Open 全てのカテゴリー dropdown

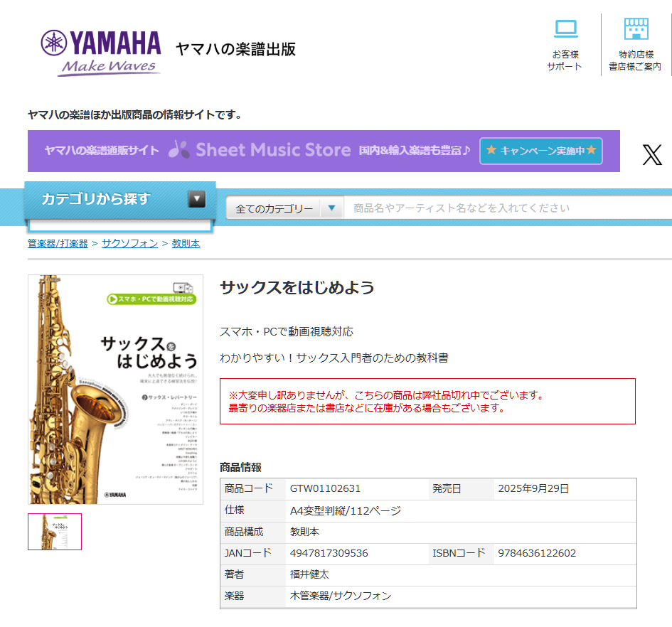284,208
